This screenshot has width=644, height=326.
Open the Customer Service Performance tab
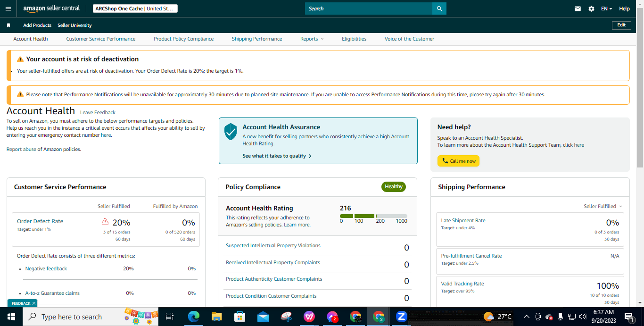[101, 39]
